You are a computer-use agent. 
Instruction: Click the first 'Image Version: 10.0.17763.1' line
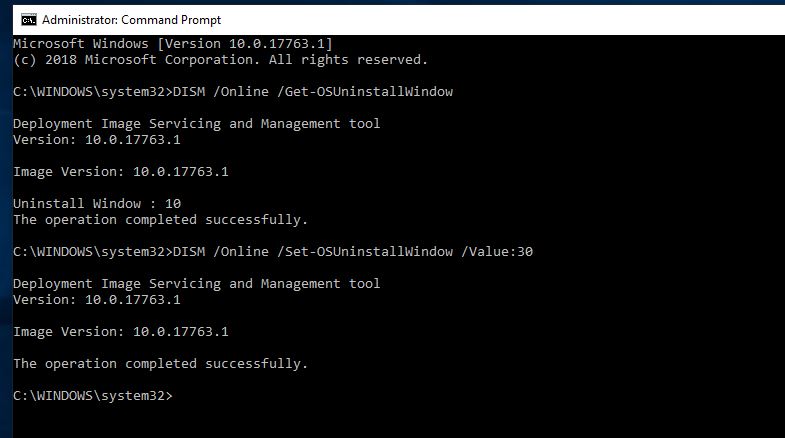[x=121, y=172]
